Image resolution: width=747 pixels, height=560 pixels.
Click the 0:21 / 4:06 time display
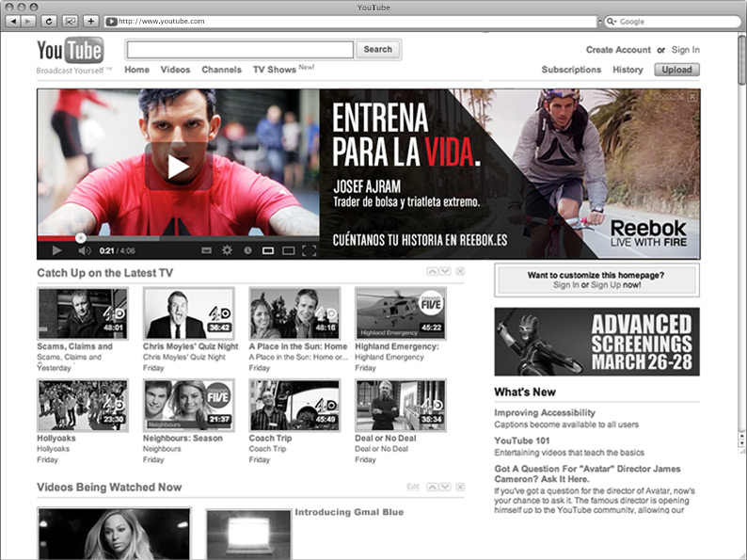[x=118, y=250]
